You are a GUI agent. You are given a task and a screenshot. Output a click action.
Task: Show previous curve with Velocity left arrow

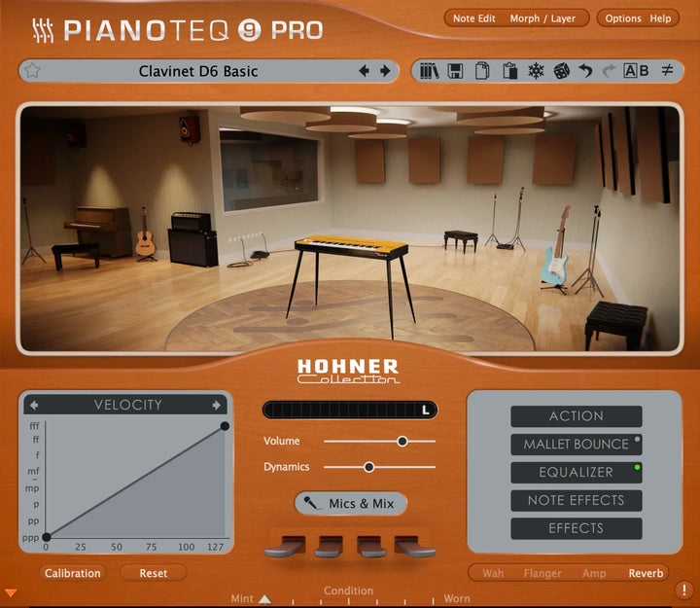(34, 405)
